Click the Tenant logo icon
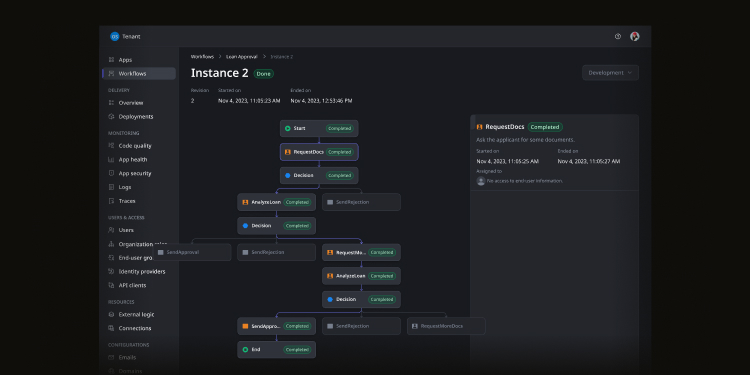The height and width of the screenshot is (375, 750). [x=114, y=36]
